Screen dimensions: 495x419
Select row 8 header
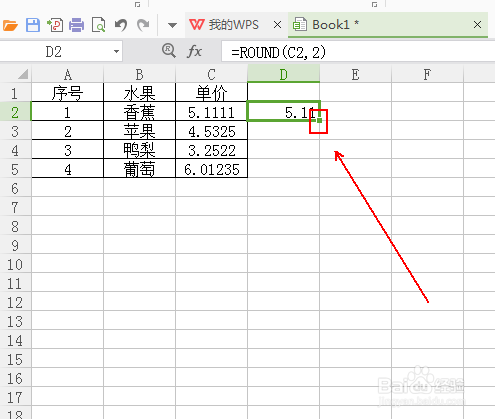pos(15,226)
